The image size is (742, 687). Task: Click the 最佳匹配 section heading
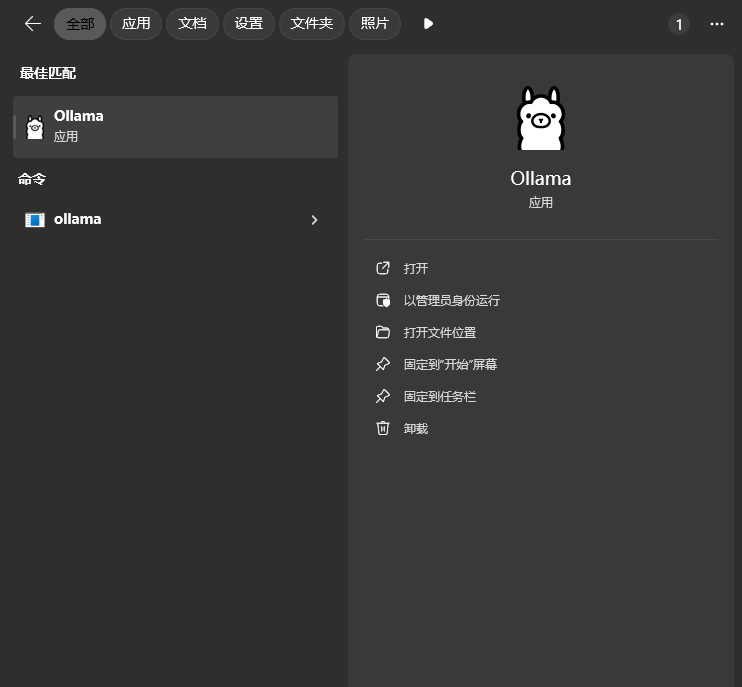click(x=48, y=73)
